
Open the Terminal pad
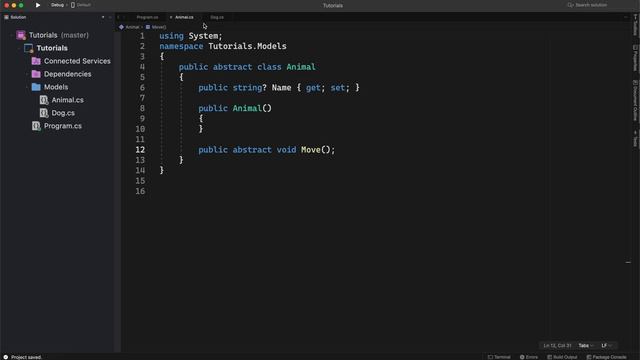499,357
